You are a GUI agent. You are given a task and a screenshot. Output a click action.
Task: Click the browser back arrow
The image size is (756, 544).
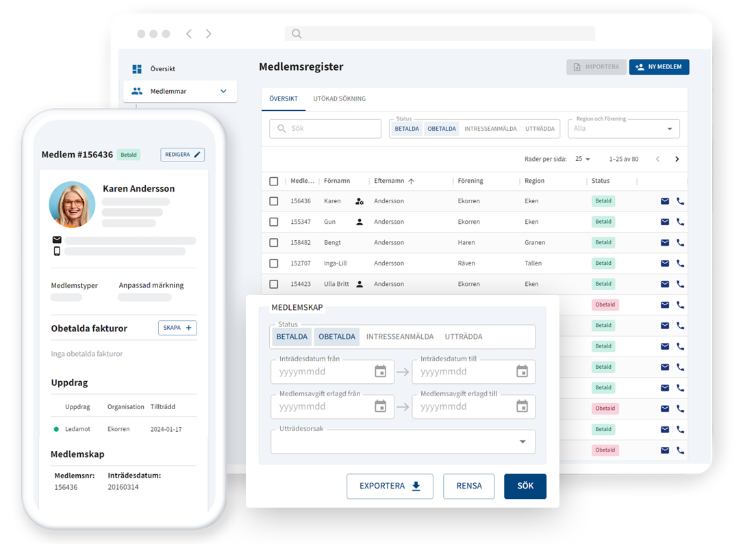point(189,34)
